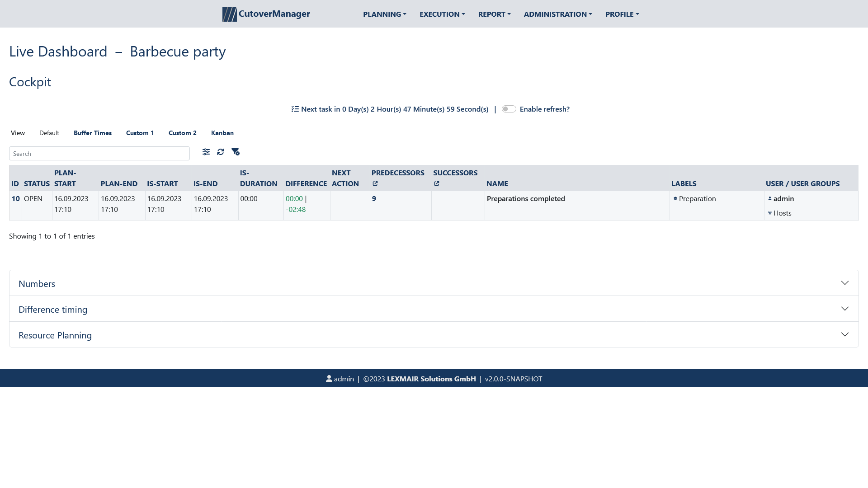
Task: Click the Custom 1 view button
Action: click(x=140, y=132)
